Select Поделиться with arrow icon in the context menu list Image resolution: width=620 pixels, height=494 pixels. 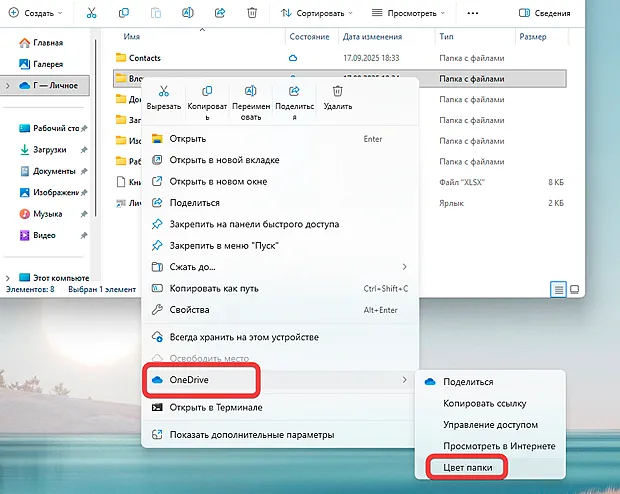click(x=280, y=203)
